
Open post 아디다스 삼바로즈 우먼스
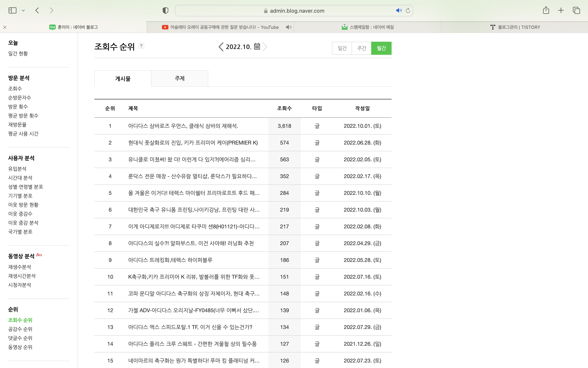183,126
